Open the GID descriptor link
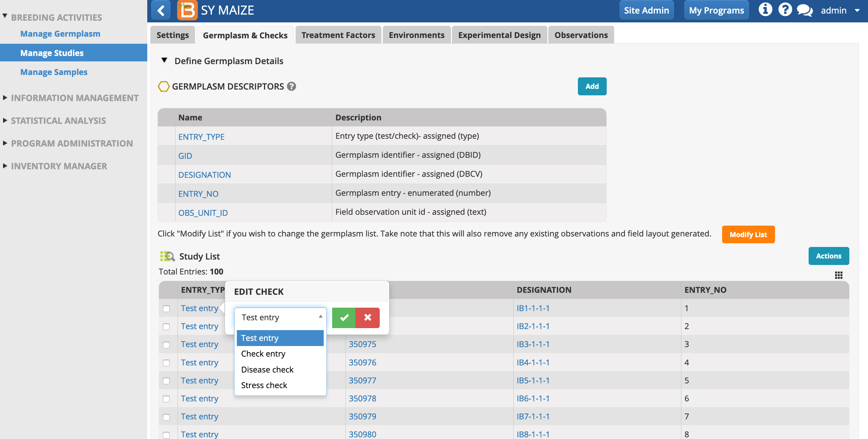The image size is (868, 439). [x=185, y=156]
